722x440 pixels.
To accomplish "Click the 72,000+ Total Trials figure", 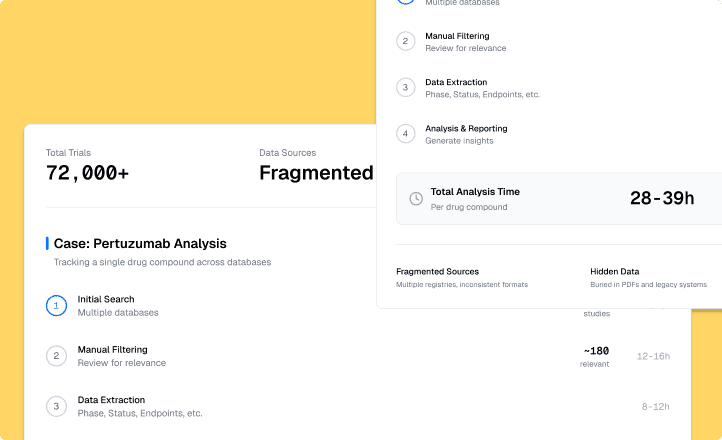I will (87, 172).
